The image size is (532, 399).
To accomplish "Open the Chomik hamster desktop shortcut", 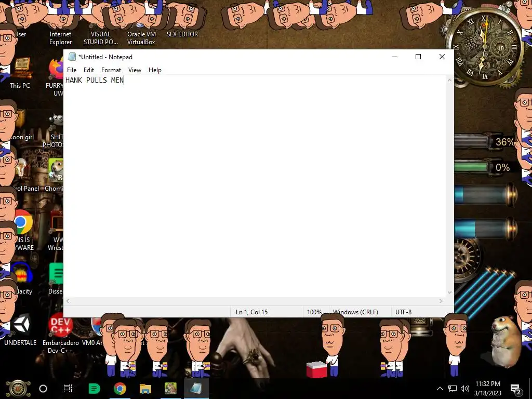I will pyautogui.click(x=55, y=175).
